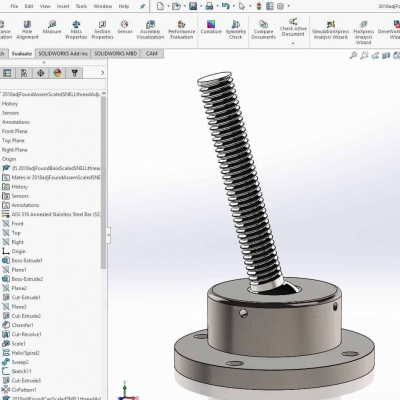Click the feature tree vertical scrollbar

[104, 183]
